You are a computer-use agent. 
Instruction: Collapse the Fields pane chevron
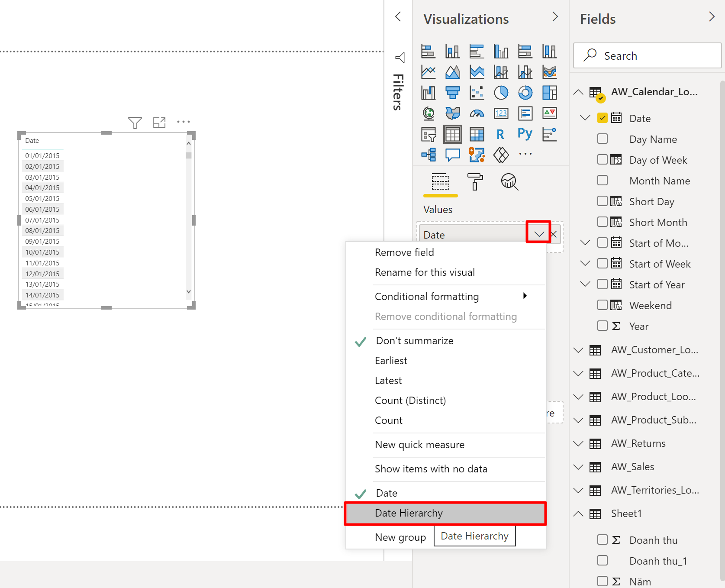point(712,16)
